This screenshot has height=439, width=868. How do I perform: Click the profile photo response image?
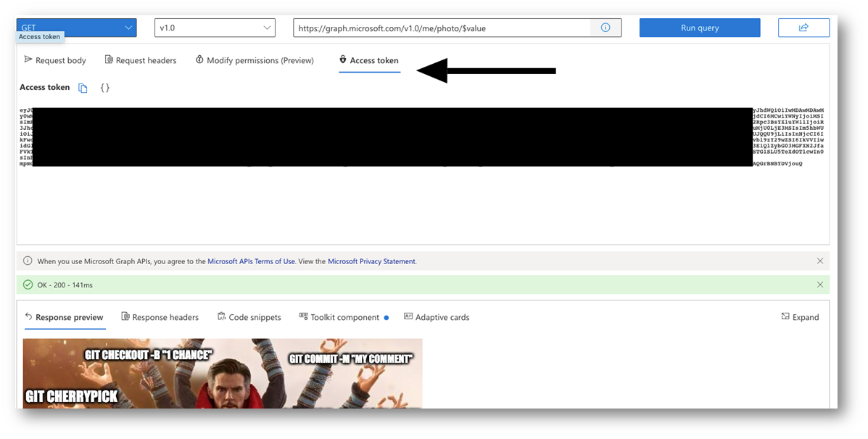coord(223,374)
